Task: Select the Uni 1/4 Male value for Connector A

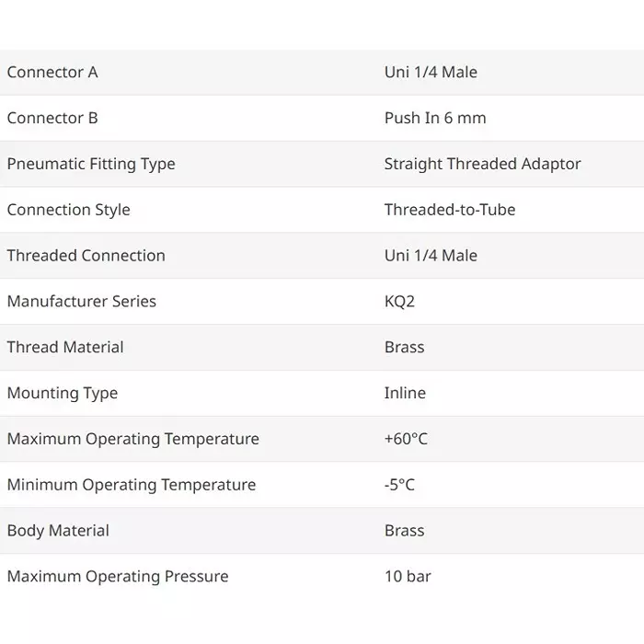Action: pos(431,72)
